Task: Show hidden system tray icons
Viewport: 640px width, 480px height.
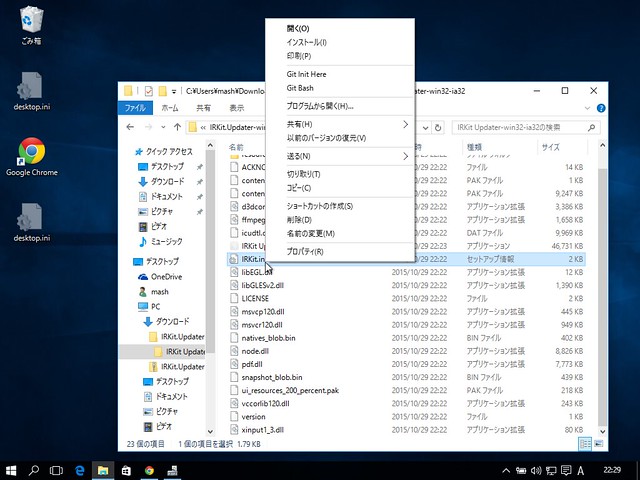Action: pos(506,471)
